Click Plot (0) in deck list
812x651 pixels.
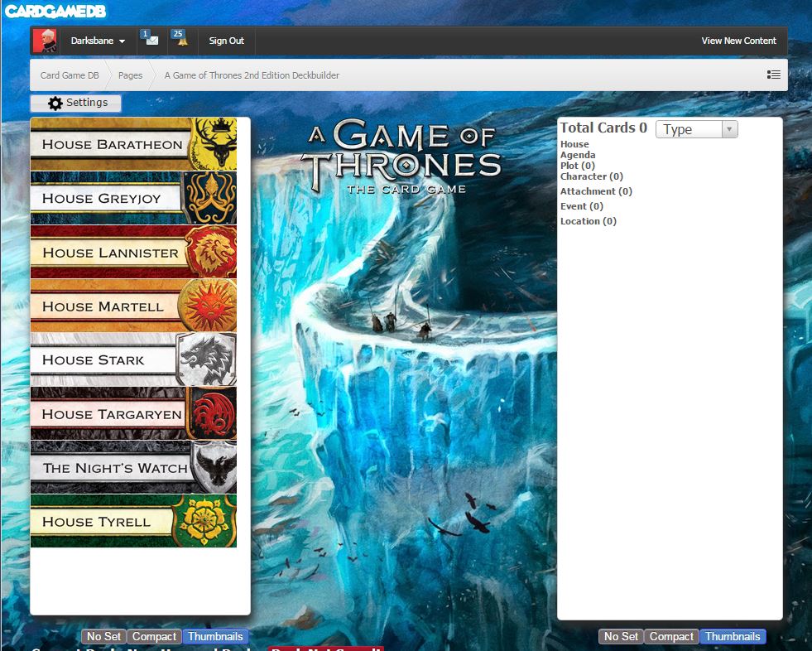pyautogui.click(x=578, y=166)
